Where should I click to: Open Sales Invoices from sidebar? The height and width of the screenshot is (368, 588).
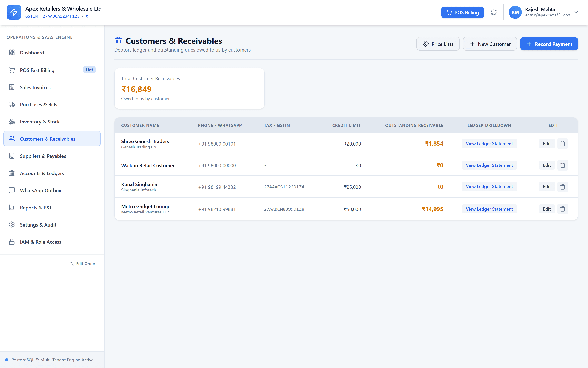[52, 87]
